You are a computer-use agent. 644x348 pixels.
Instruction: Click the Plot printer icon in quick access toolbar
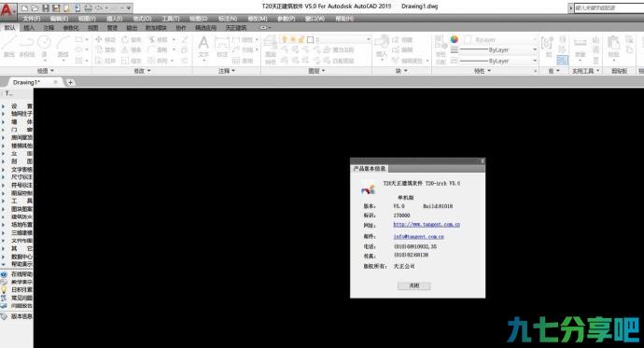(88, 7)
